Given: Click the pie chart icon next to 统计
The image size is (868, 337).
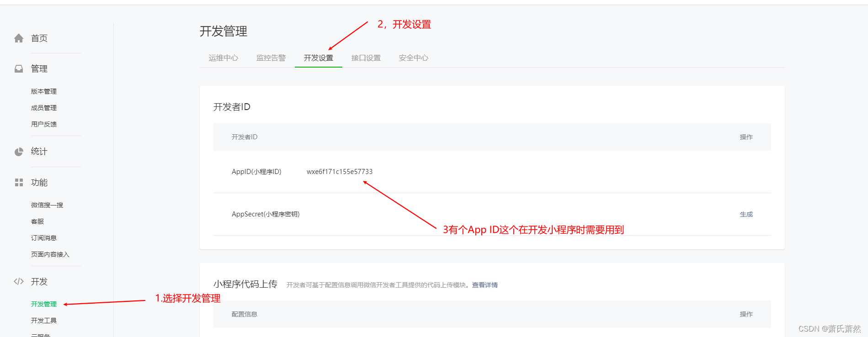Looking at the screenshot, I should [x=19, y=152].
